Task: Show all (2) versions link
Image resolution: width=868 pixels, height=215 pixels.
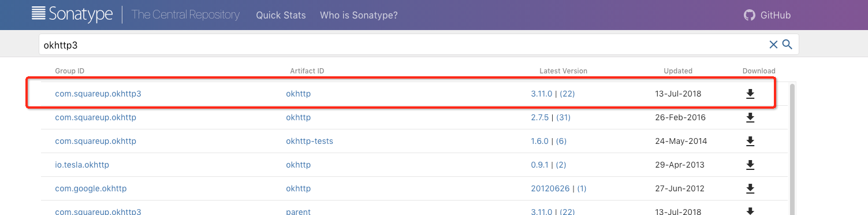Action: click(x=561, y=165)
